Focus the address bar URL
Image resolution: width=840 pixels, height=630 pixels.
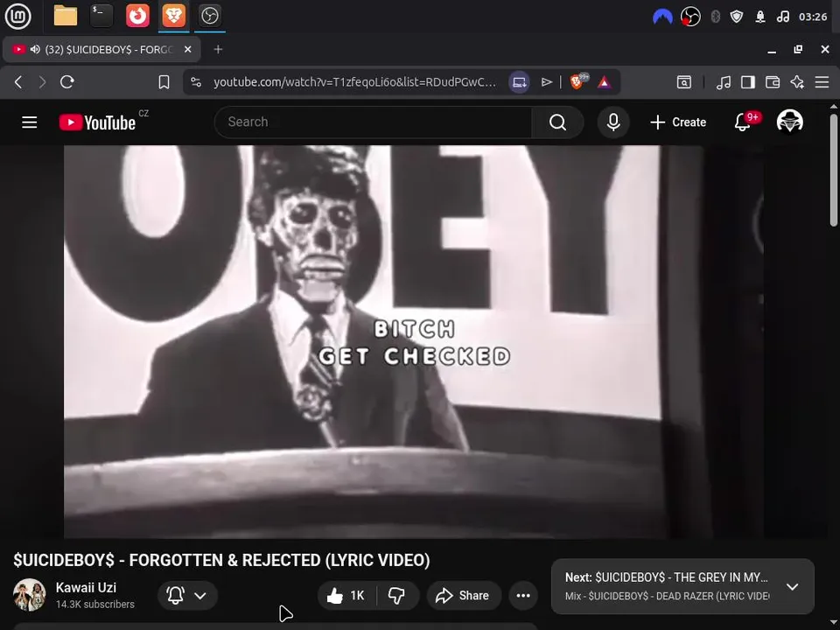click(354, 82)
